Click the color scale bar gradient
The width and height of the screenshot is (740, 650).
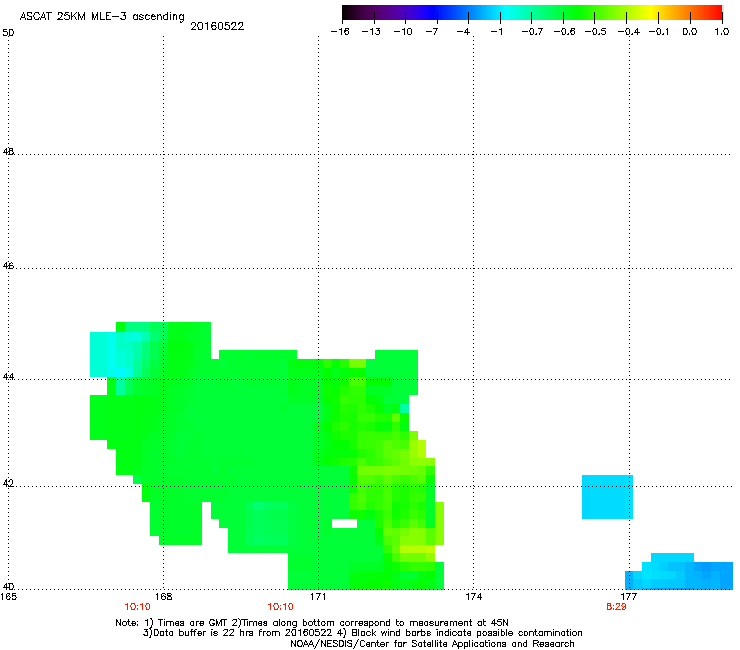[532, 13]
